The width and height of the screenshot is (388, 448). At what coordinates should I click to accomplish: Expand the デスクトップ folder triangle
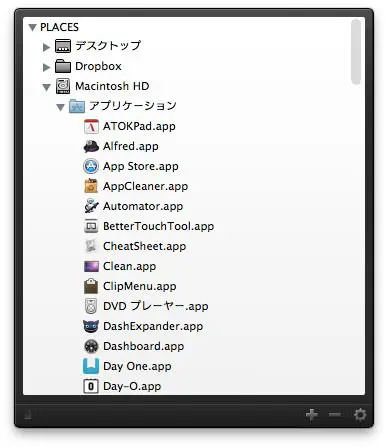point(46,47)
